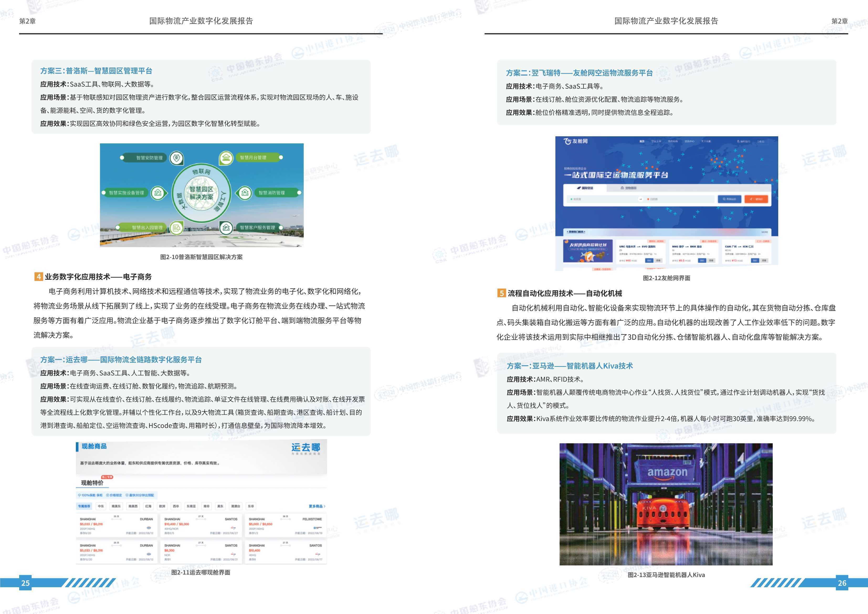Click the left page header 国际物流产业数字化发展报告
The image size is (868, 614).
201,21
